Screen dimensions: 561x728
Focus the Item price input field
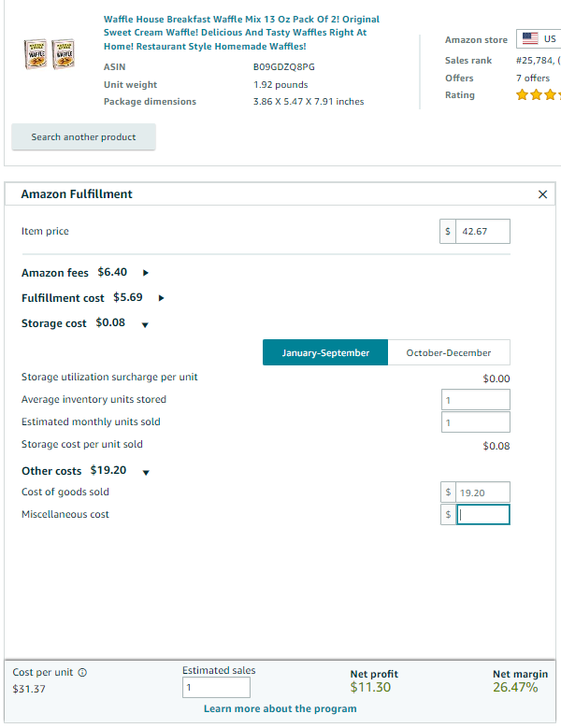click(x=482, y=231)
